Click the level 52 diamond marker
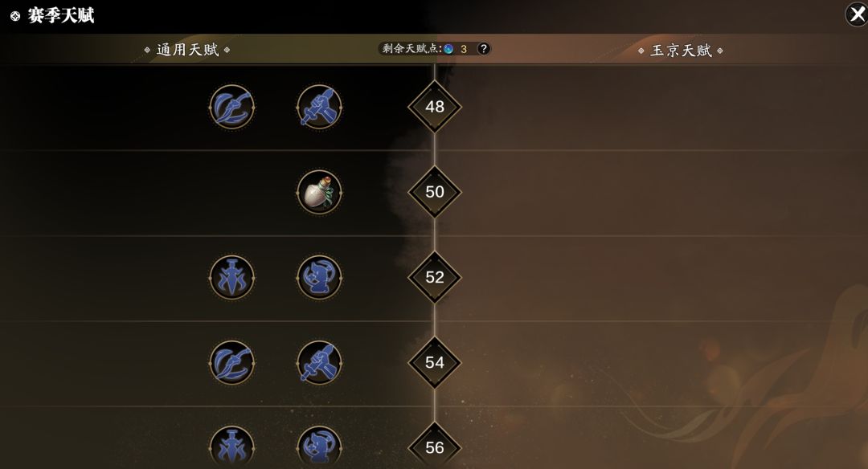 click(x=435, y=276)
